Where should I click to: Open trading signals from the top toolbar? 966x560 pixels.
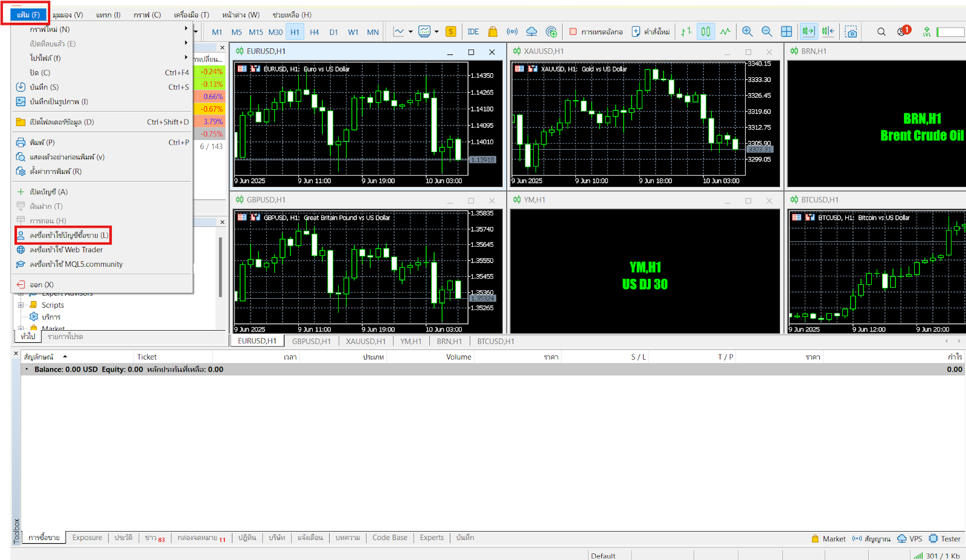pyautogui.click(x=512, y=32)
